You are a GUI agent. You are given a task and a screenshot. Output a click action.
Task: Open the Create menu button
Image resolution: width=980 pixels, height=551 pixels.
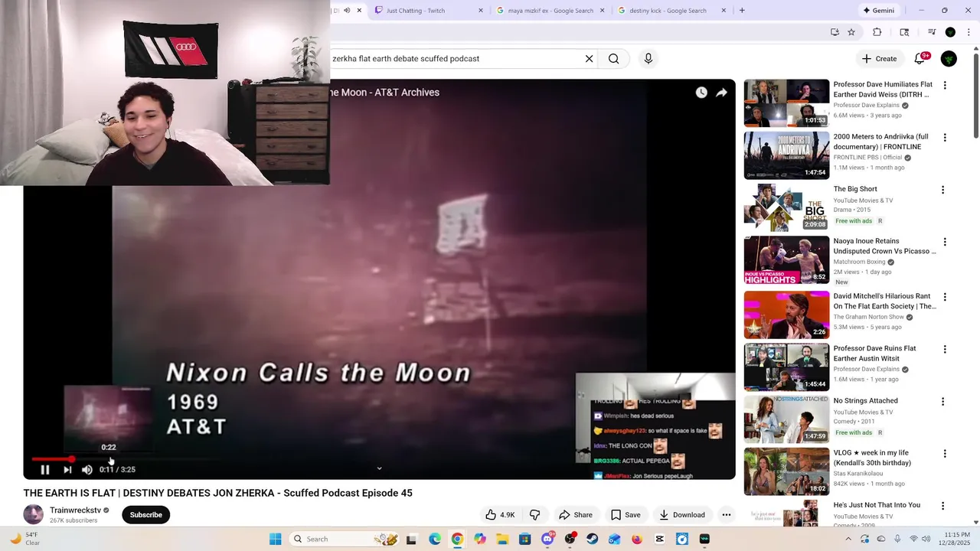click(x=879, y=59)
